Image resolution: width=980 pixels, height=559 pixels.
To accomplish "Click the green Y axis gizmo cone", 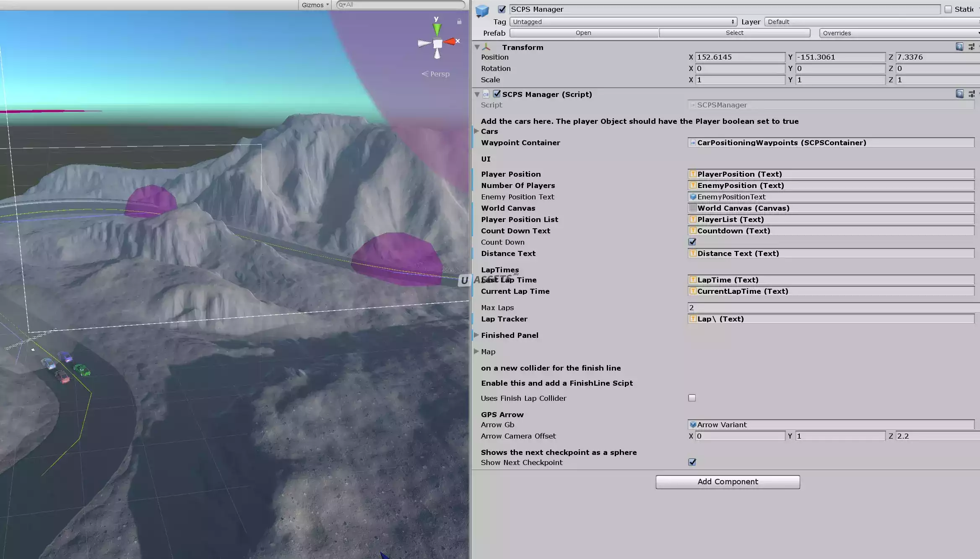I will pyautogui.click(x=437, y=29).
